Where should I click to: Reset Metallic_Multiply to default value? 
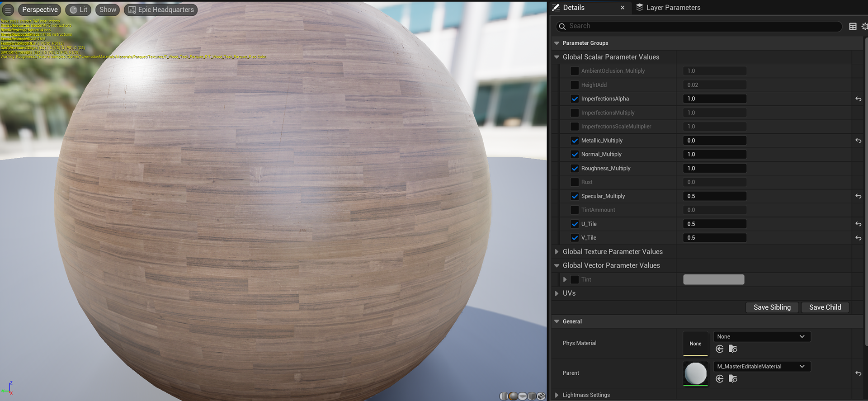[858, 141]
